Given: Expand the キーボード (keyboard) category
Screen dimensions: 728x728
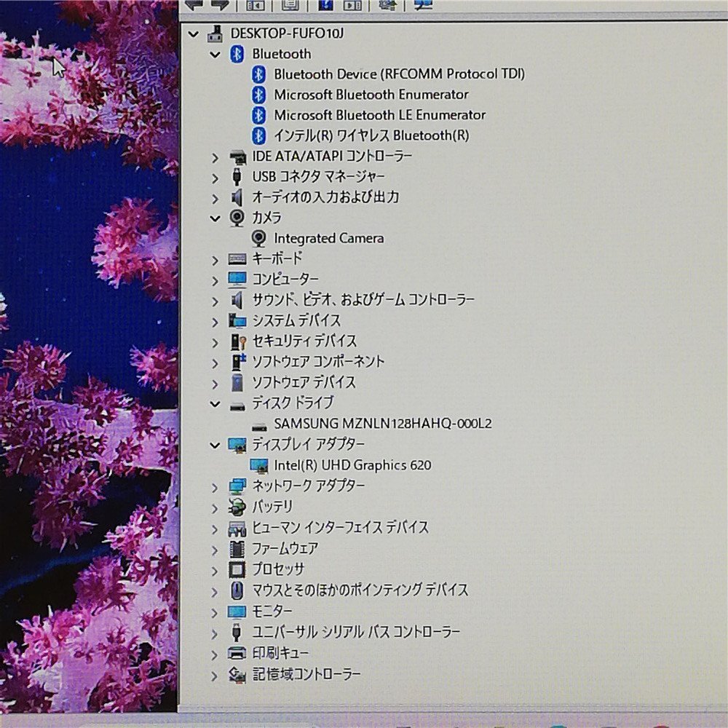Looking at the screenshot, I should pos(214,259).
